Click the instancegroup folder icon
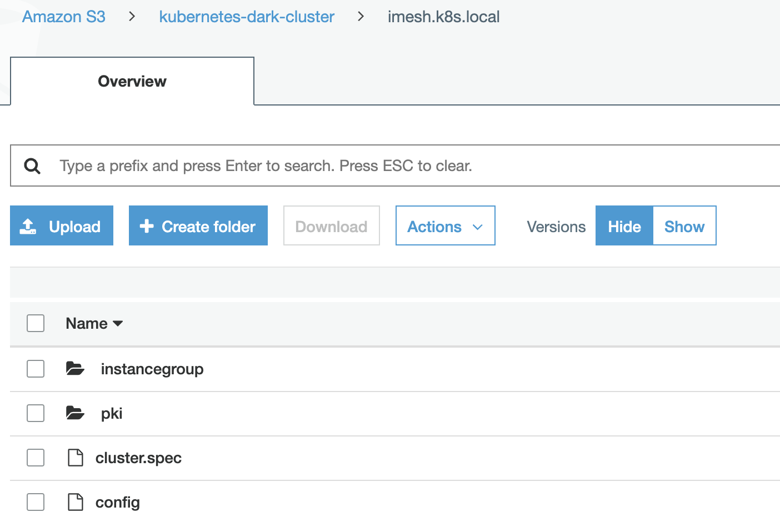780x532 pixels. [75, 369]
